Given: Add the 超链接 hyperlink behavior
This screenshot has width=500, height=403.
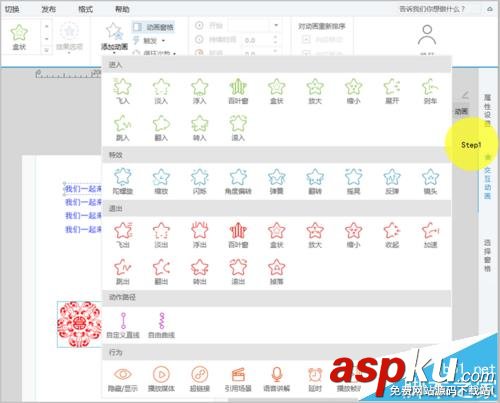Looking at the screenshot, I should pos(200,379).
